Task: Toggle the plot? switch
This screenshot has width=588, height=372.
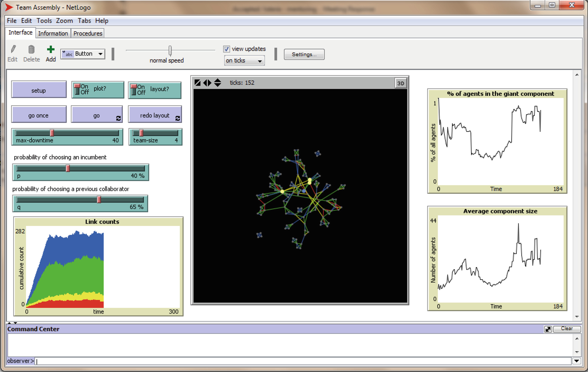Action: pos(77,89)
